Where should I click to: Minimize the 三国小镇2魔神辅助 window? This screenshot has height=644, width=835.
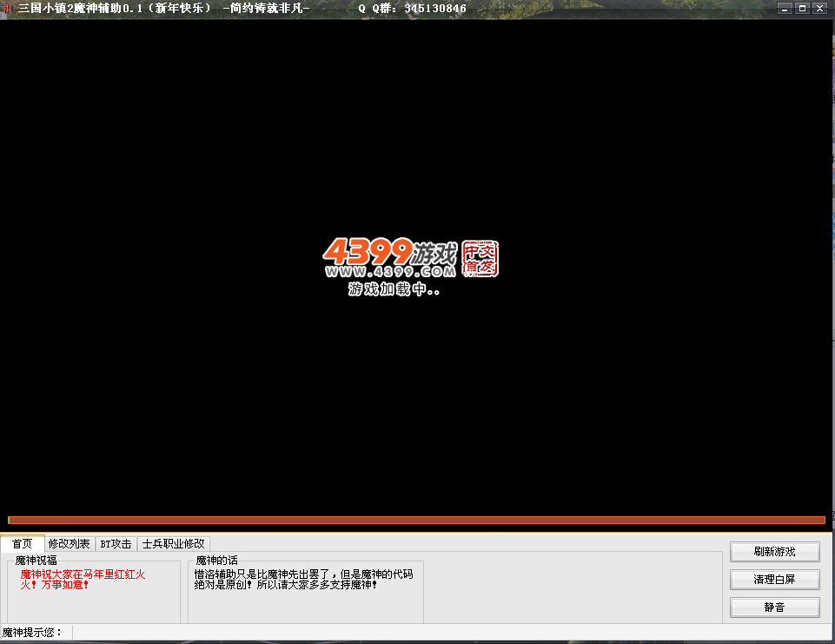point(785,8)
